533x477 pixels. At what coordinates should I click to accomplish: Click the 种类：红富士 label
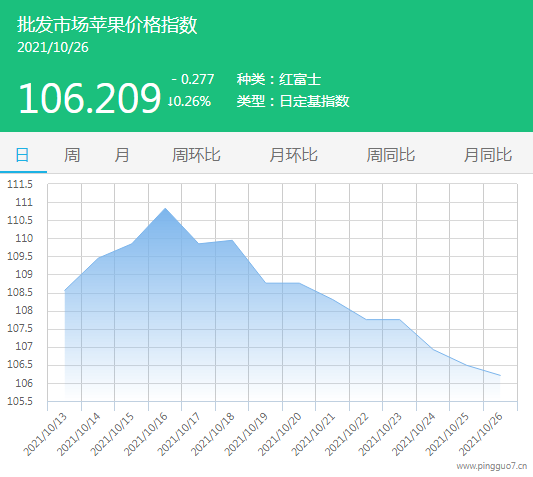pos(279,80)
